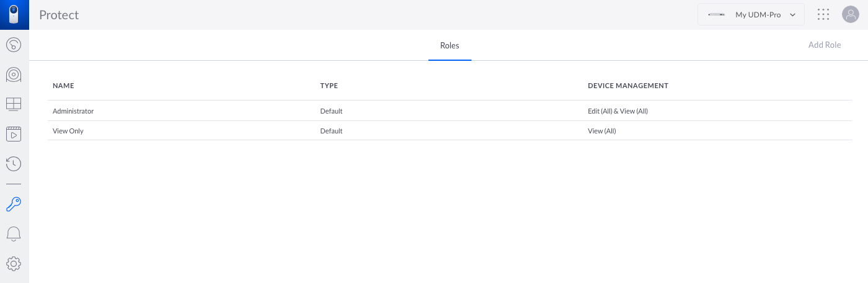Open the user profile avatar
The image size is (868, 283).
(850, 14)
